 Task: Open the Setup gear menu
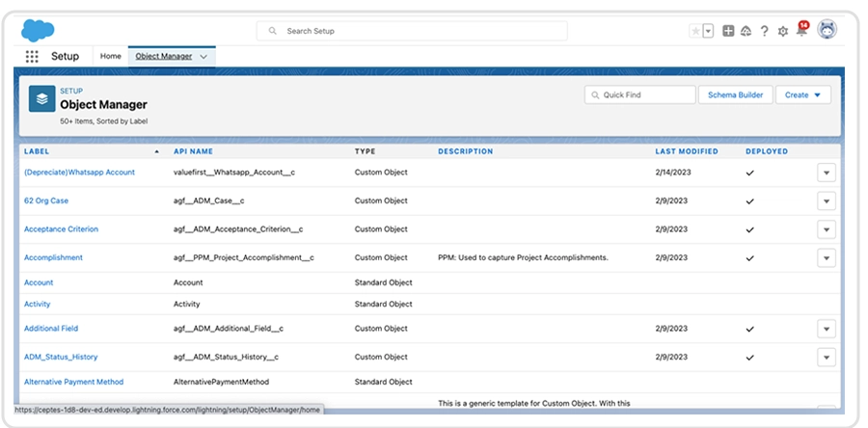tap(782, 31)
